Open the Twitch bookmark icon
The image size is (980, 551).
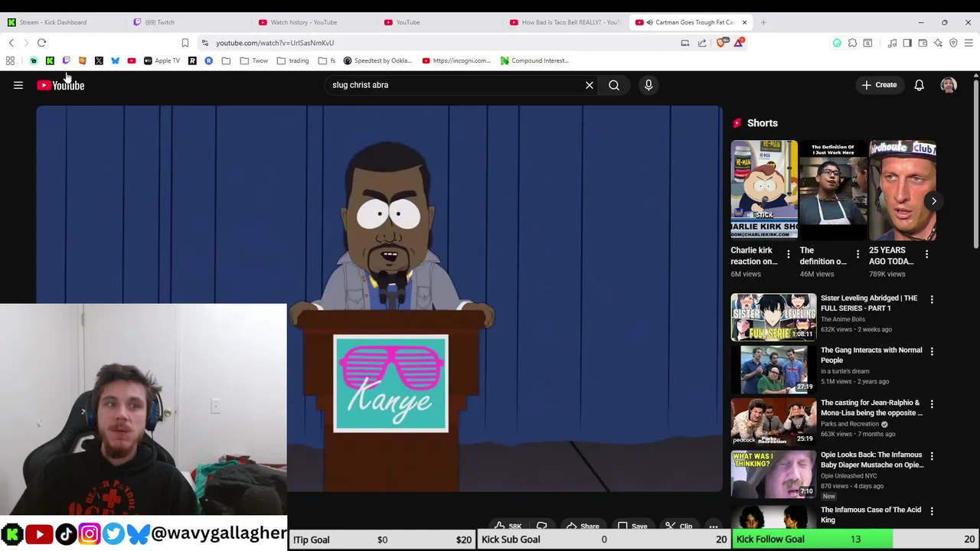pos(66,60)
